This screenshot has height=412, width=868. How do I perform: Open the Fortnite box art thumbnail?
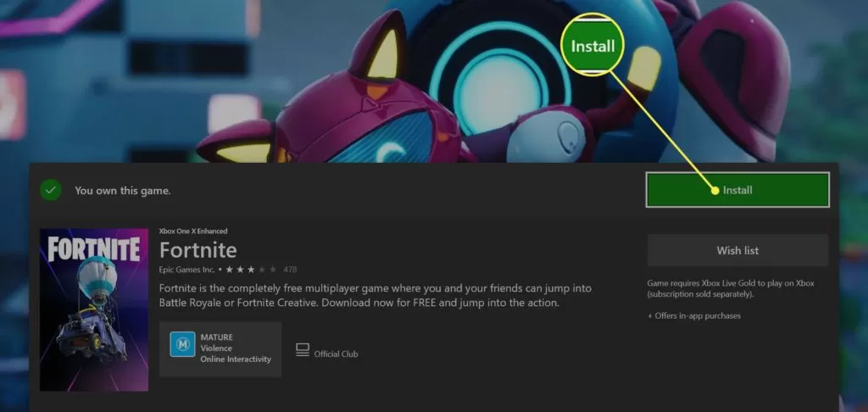pos(94,310)
